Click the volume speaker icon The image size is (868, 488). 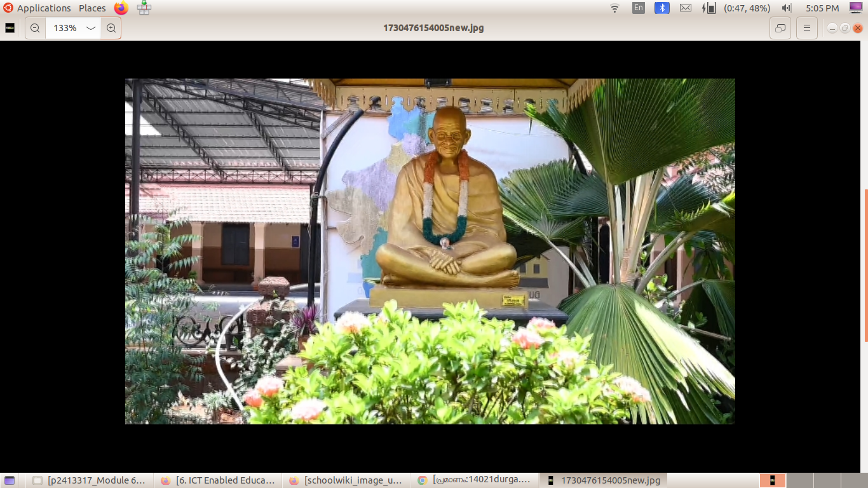coord(787,8)
